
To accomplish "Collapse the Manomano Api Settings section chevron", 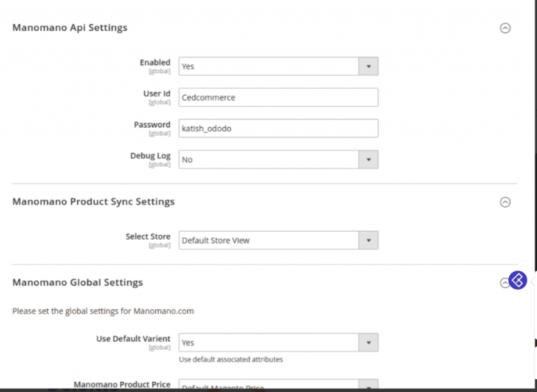I will click(x=505, y=28).
